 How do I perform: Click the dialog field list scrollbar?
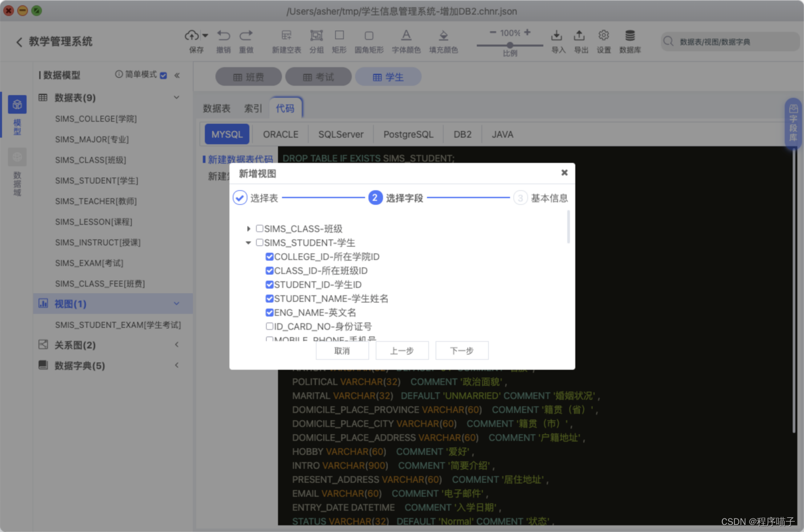tap(568, 227)
